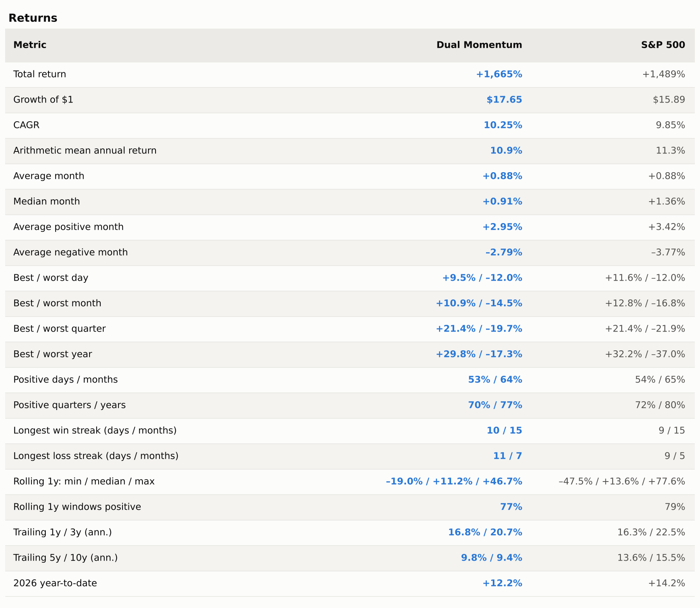700x608 pixels.
Task: Select the +12.8% / –16.8% value
Action: 645,303
